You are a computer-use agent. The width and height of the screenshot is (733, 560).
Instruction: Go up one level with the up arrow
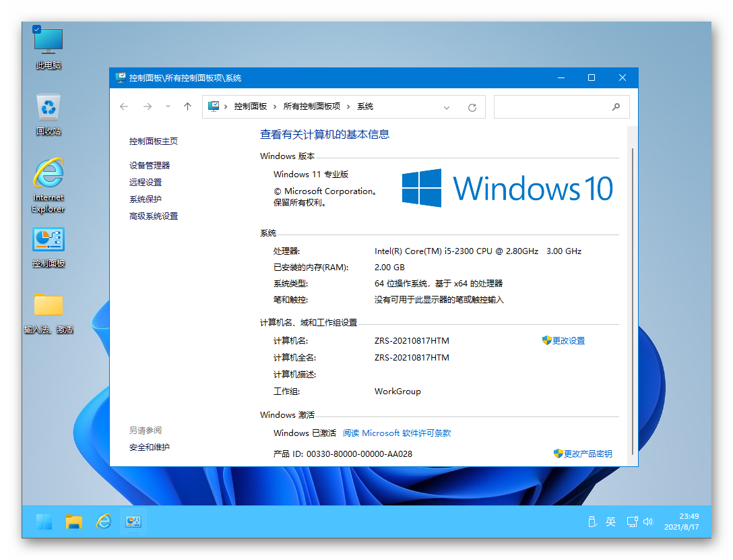coord(187,106)
